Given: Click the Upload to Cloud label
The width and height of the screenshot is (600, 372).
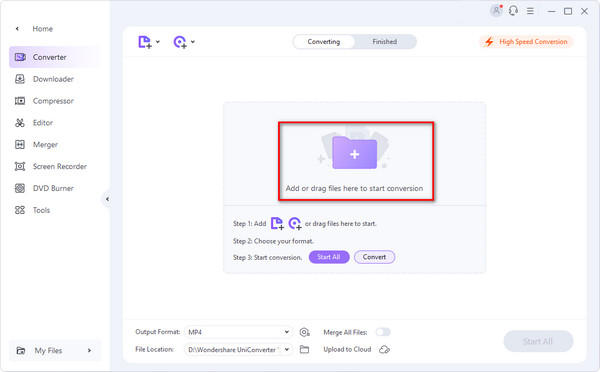Looking at the screenshot, I should (x=347, y=349).
